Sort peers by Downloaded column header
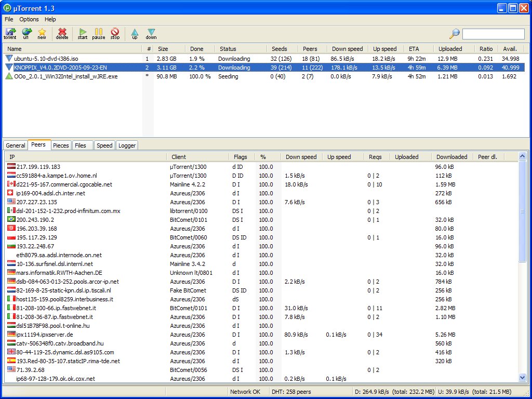This screenshot has width=532, height=399. tap(452, 157)
